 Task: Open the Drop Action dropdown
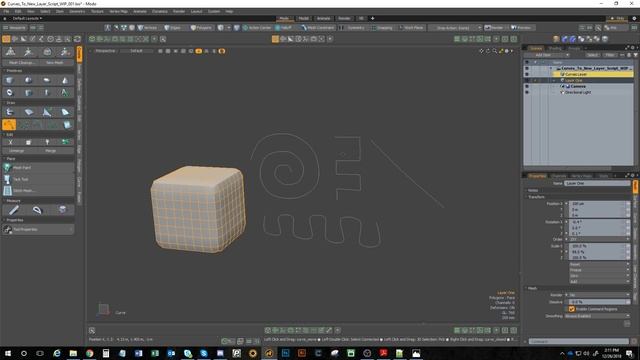pos(456,28)
